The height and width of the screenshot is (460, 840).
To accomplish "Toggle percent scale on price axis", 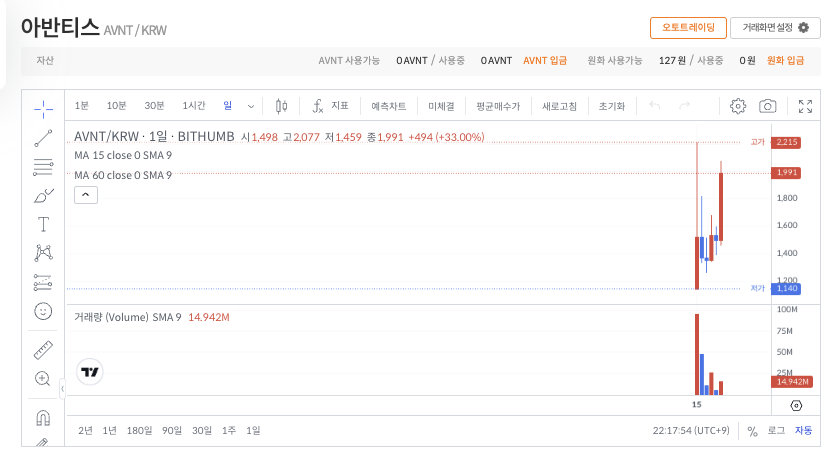I will click(x=752, y=431).
